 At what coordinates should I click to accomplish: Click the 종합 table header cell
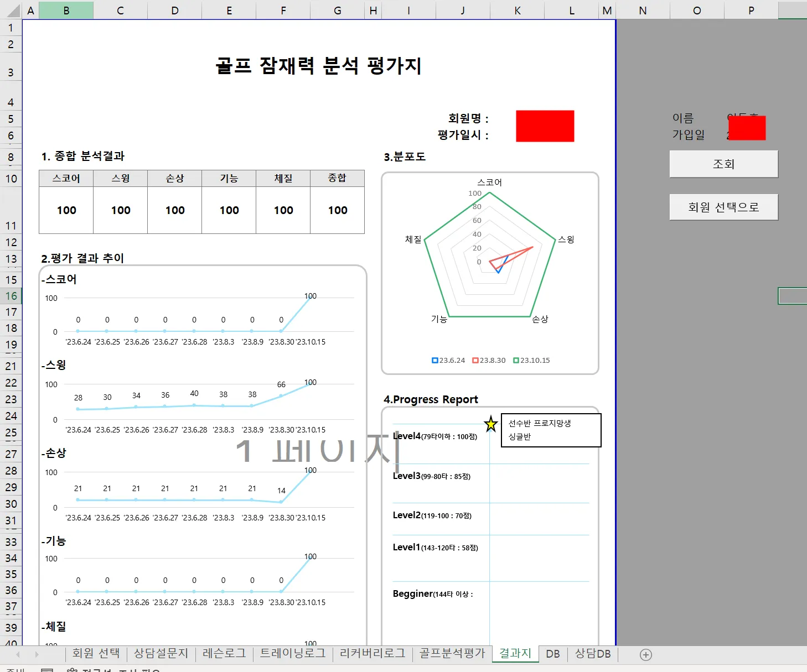coord(337,178)
